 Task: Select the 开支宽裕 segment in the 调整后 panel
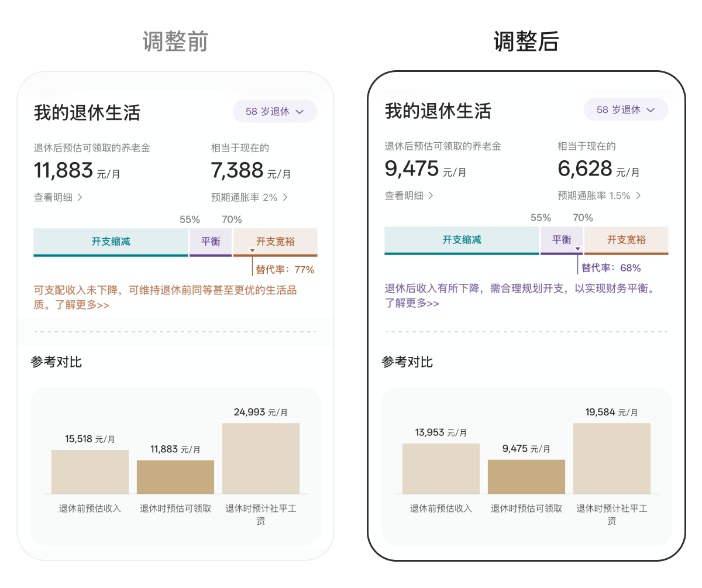point(626,240)
